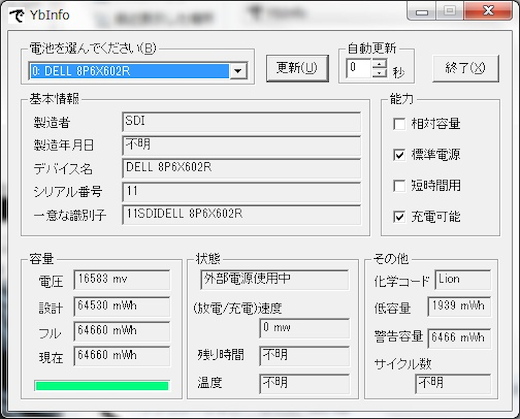Viewport: 520px width, 419px height.
Task: Click the 製造年月日 field showing 不明
Action: 242,145
